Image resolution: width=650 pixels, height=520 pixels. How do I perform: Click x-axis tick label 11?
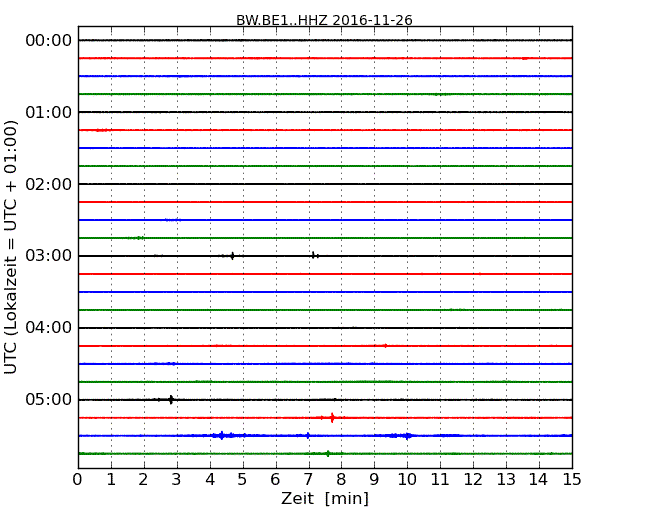(440, 480)
